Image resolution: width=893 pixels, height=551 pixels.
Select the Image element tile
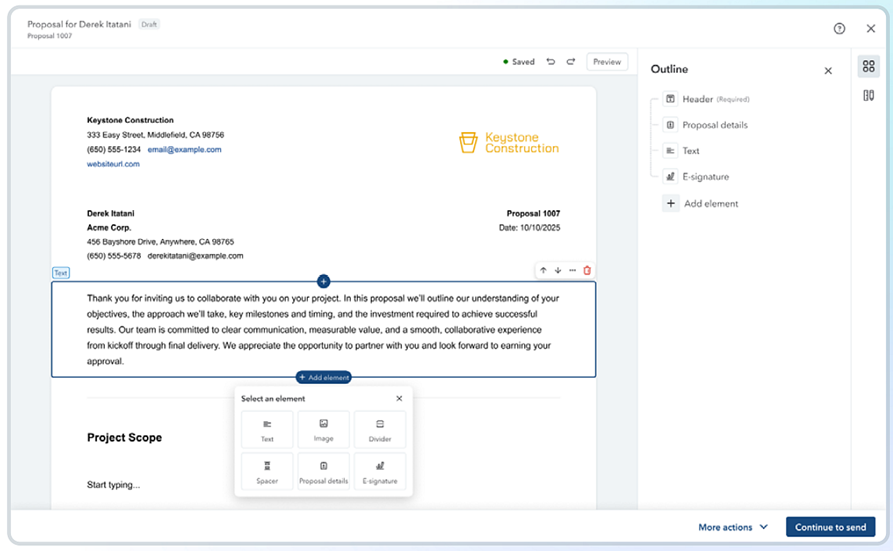coord(323,429)
